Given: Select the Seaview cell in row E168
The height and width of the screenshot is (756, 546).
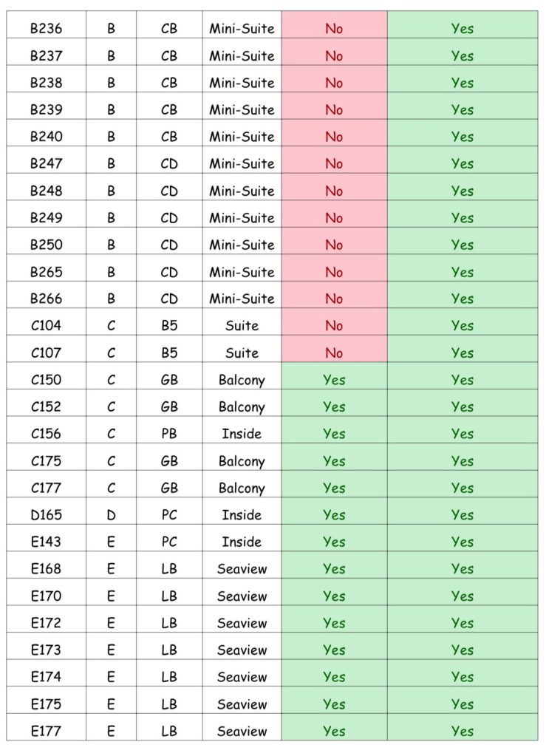Looking at the screenshot, I should tap(242, 569).
